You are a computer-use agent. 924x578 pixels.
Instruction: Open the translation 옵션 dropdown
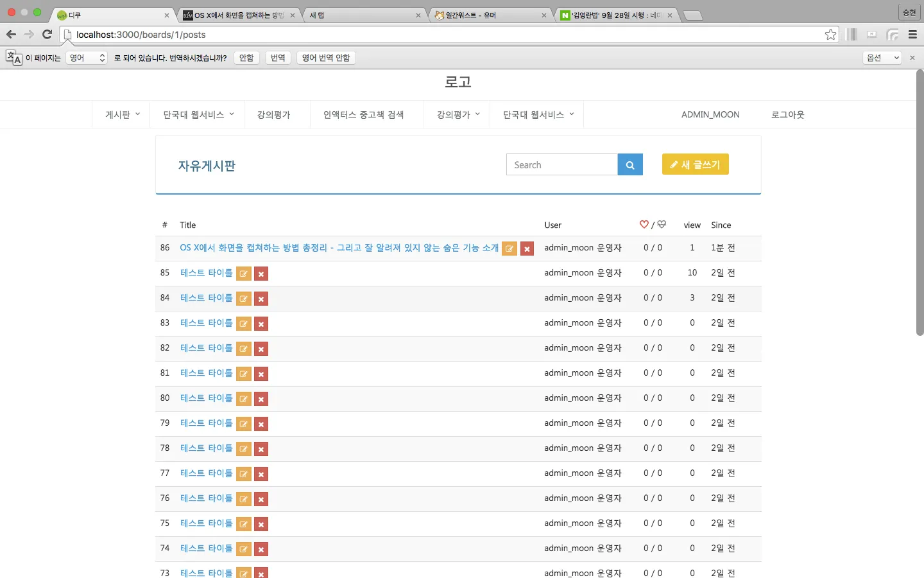[882, 58]
